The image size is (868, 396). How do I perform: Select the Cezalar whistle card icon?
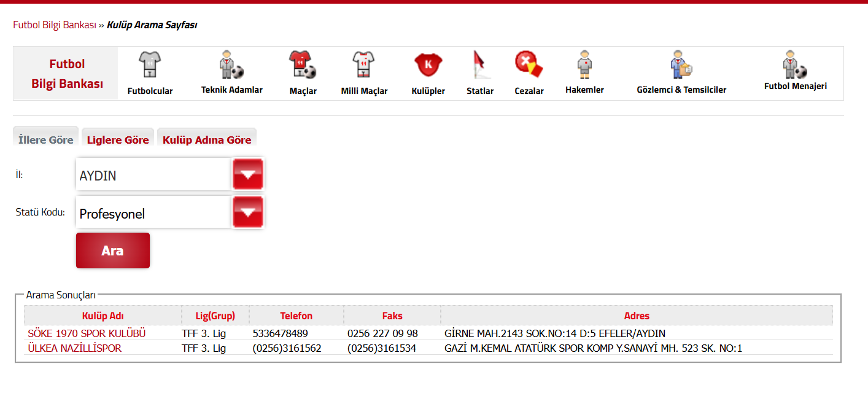coord(529,63)
